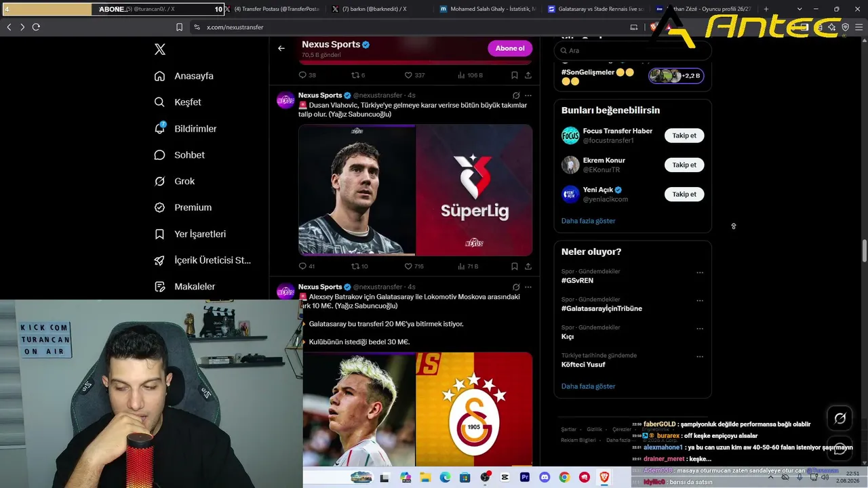Open options for #GSvREN trend
Viewport: 868px width, 488px height.
click(x=700, y=272)
